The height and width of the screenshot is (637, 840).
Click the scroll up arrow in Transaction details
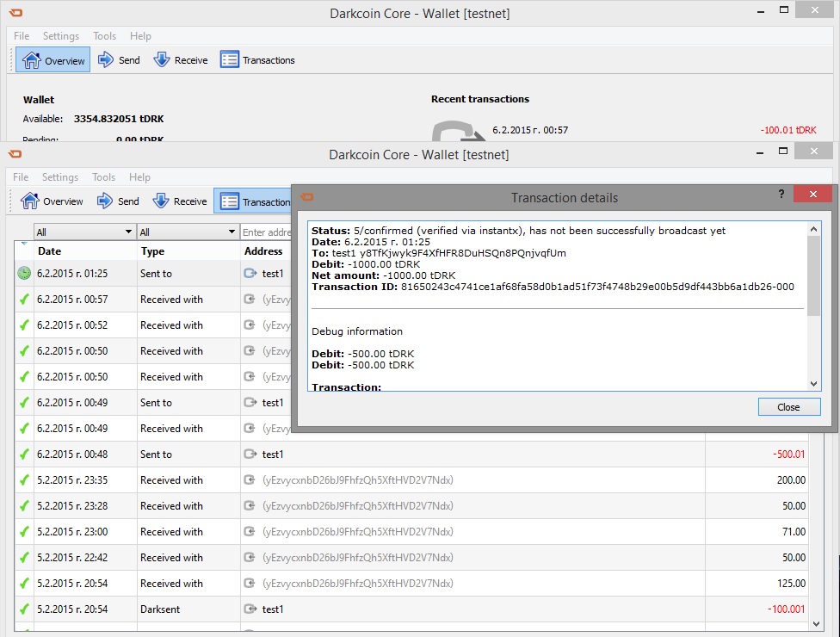[x=814, y=229]
